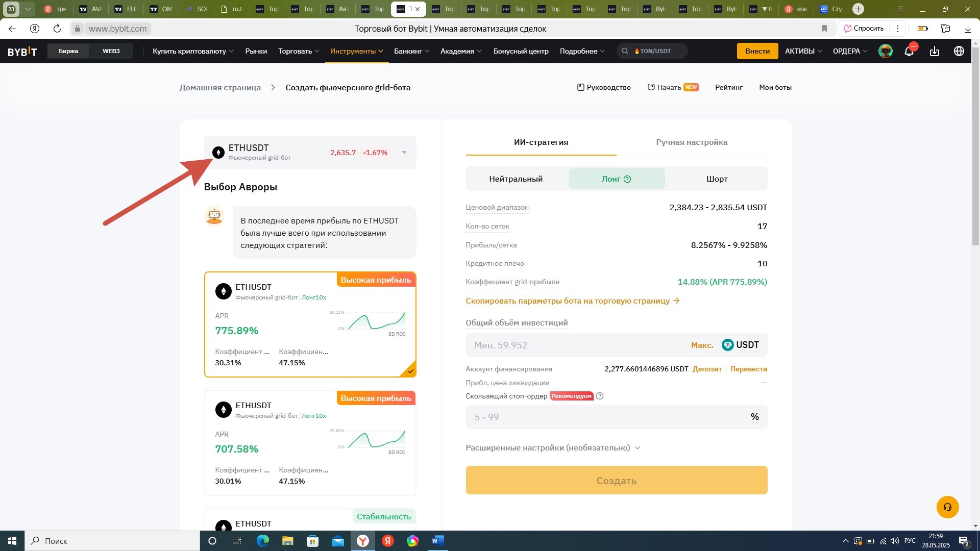
Task: Click the Депозит link
Action: [707, 369]
